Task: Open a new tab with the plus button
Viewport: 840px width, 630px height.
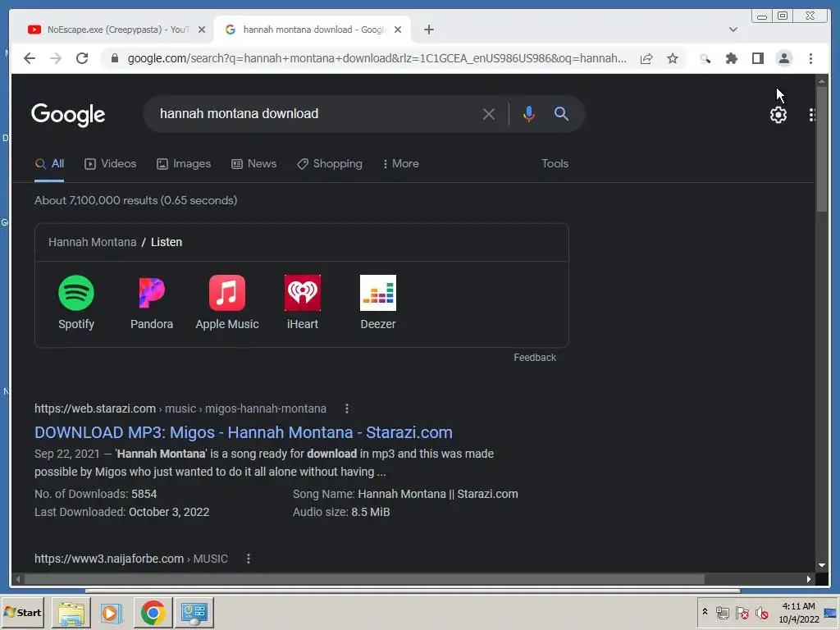Action: point(428,30)
